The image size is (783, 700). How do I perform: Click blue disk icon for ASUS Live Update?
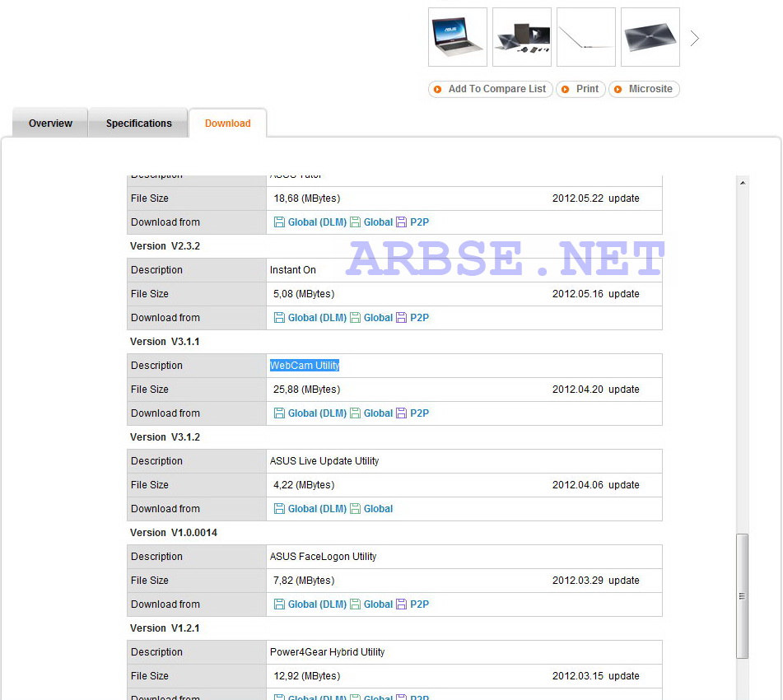tap(280, 509)
